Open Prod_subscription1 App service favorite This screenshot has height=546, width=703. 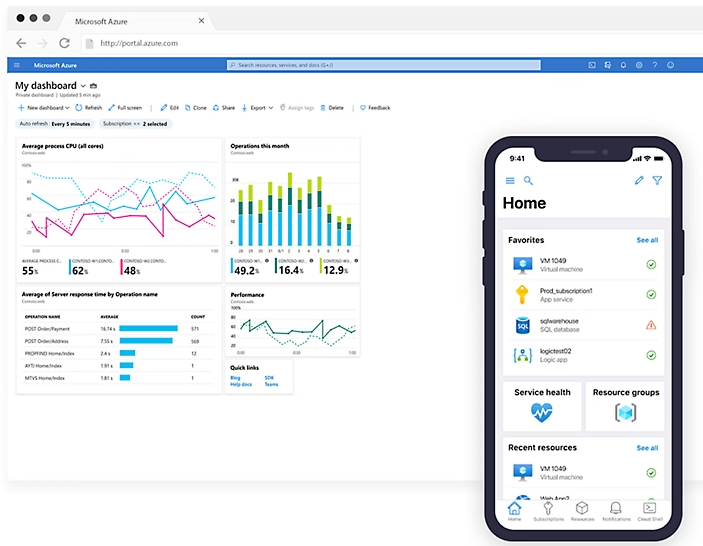(x=584, y=295)
